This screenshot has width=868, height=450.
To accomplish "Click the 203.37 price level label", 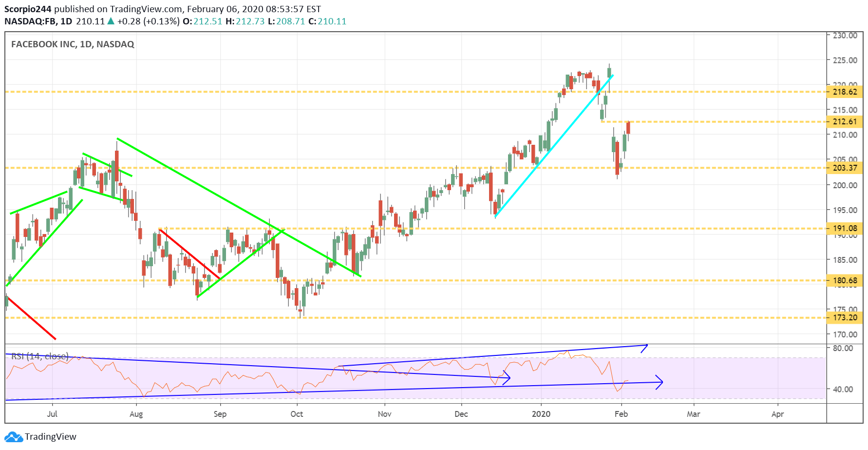I will click(x=845, y=168).
